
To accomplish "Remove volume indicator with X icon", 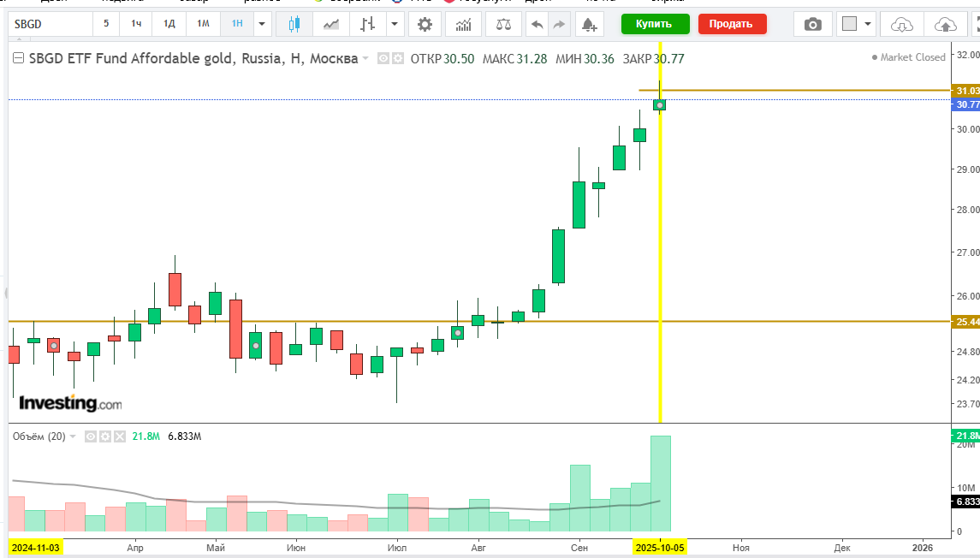I will tap(120, 436).
